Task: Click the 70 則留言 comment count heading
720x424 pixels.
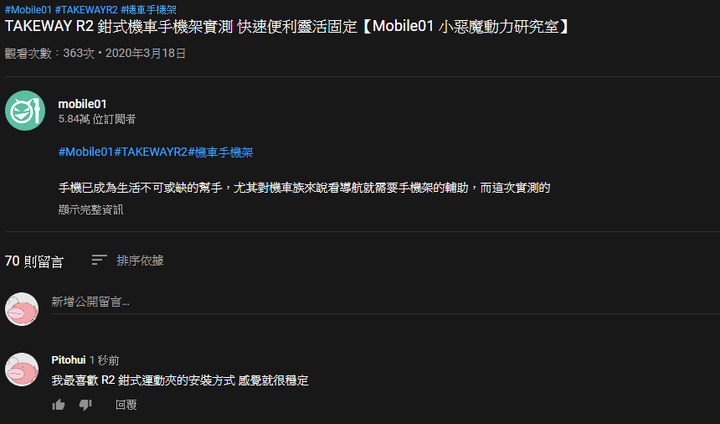Action: pos(34,261)
